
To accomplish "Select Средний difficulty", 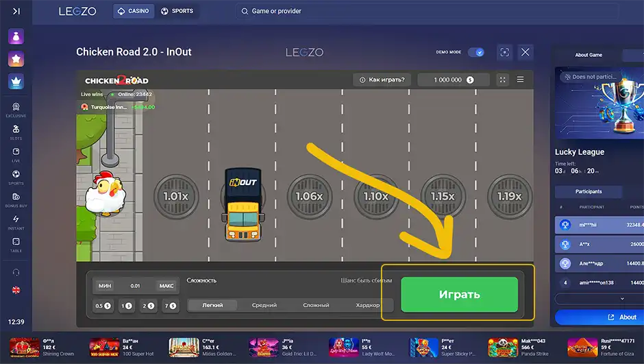I will (x=264, y=305).
